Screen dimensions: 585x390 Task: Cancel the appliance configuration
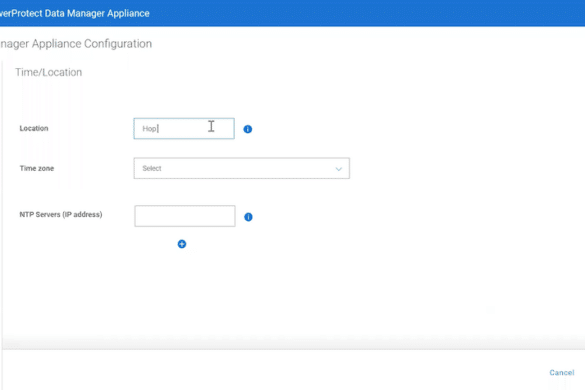coord(561,372)
